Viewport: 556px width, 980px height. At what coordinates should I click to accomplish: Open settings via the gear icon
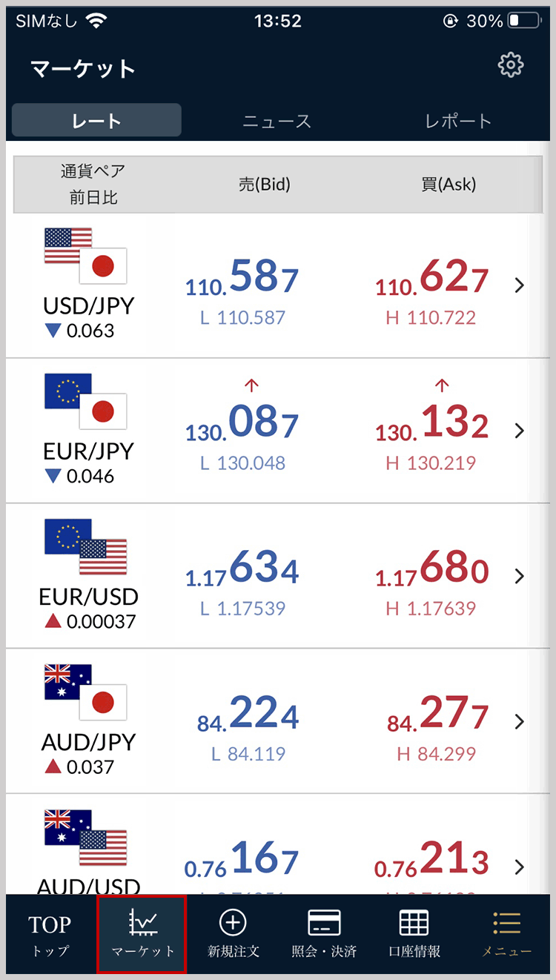pos(511,65)
